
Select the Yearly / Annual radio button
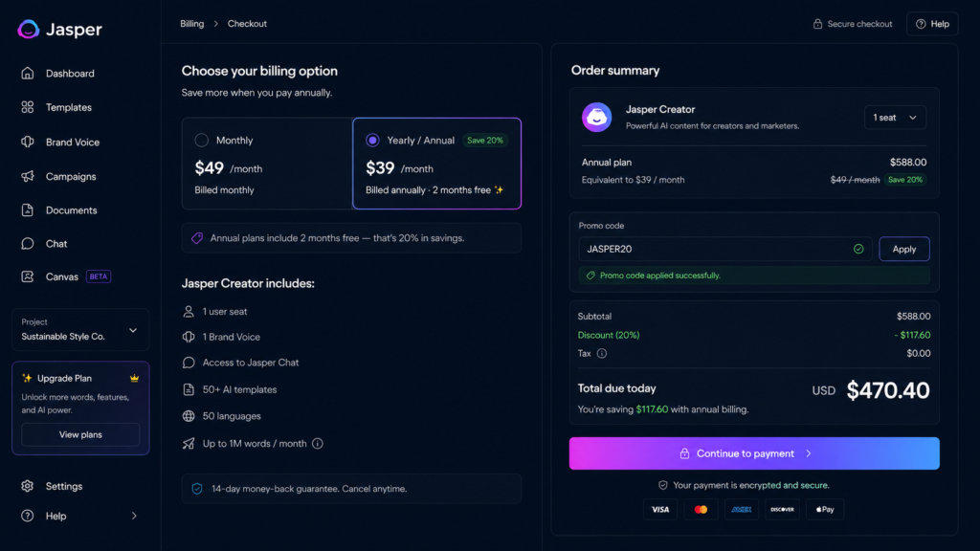372,141
